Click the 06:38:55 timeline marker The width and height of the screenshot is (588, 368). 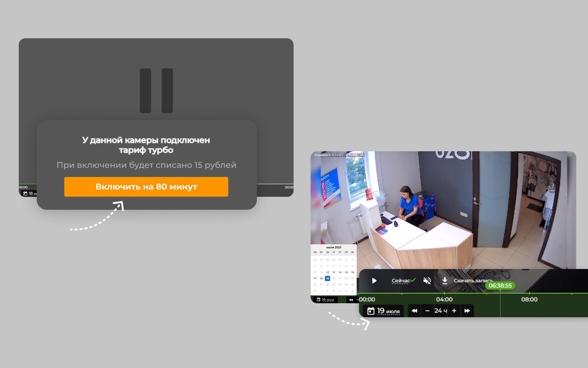[500, 286]
